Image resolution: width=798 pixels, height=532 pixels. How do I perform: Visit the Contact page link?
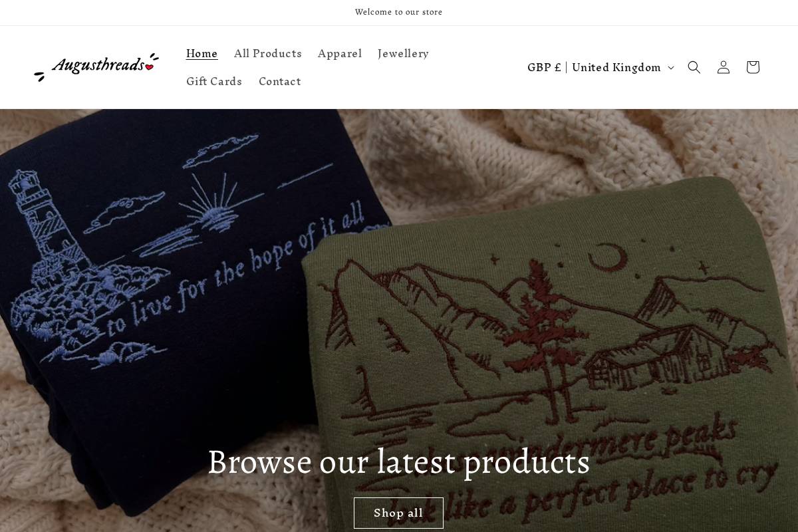(280, 81)
